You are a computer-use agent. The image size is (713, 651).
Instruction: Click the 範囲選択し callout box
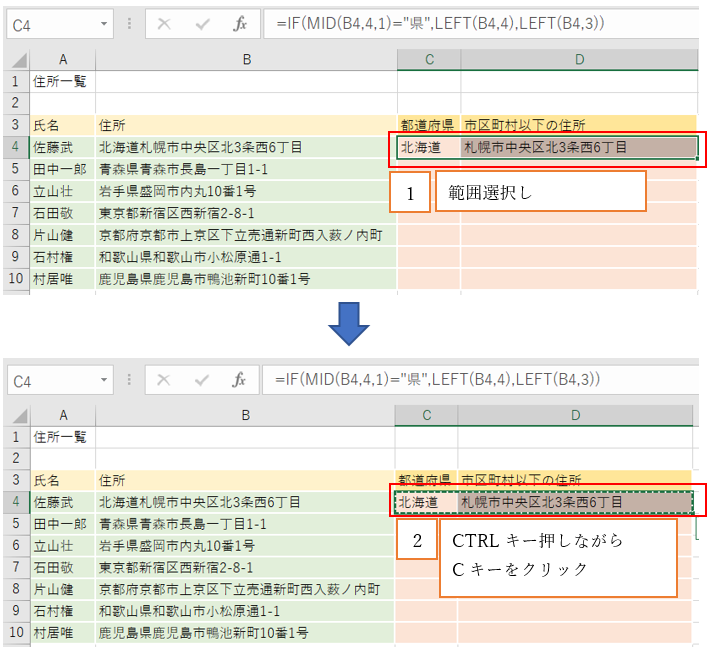(540, 193)
